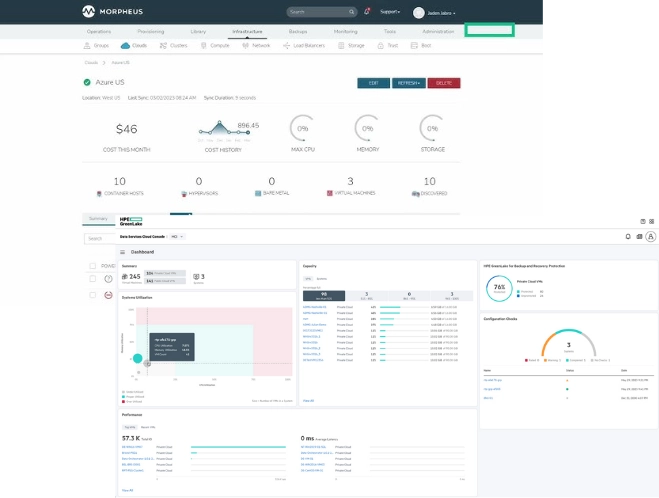Open the Groups icon in sub-navigation

[87, 45]
